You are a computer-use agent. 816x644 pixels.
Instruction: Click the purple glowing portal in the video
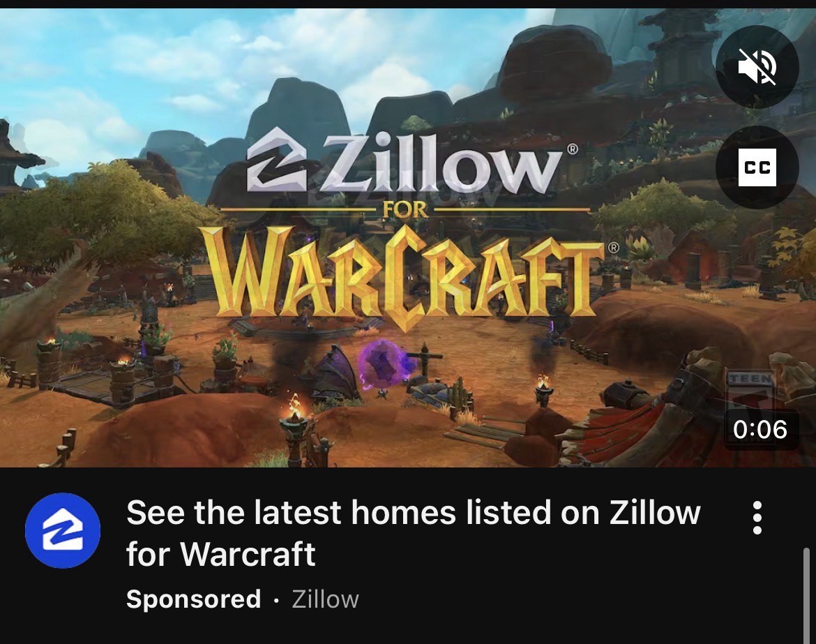(384, 364)
